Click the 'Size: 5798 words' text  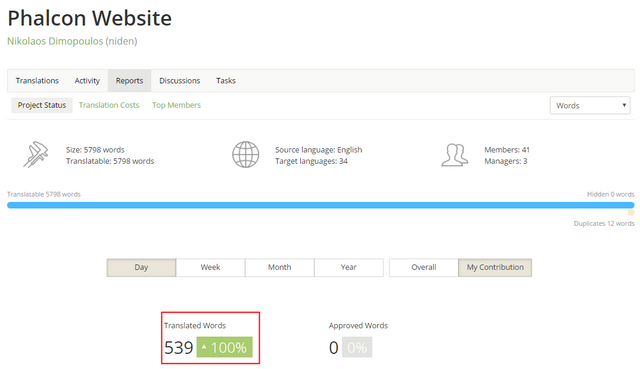coord(95,150)
